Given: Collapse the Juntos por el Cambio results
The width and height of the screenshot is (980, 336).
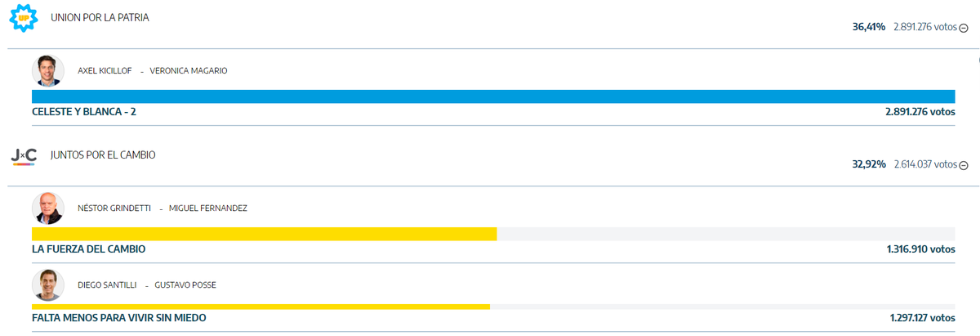Looking at the screenshot, I should [964, 165].
